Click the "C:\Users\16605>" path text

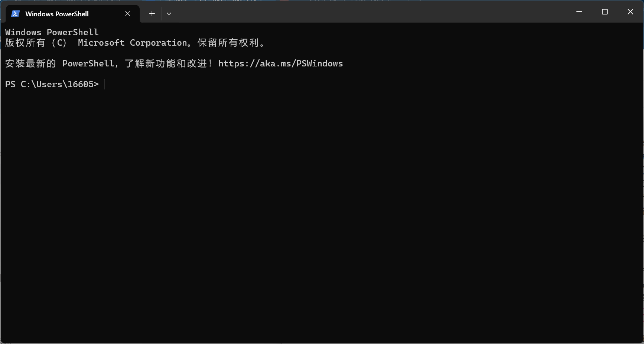click(x=60, y=84)
